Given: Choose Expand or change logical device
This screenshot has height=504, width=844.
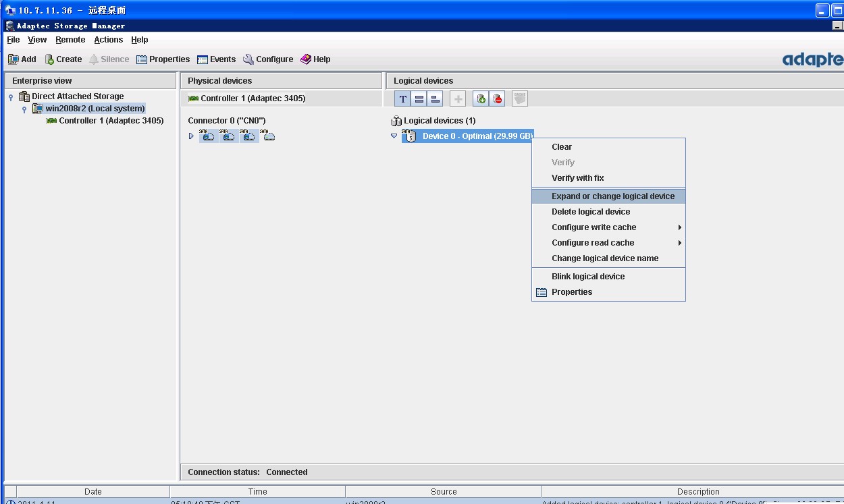Looking at the screenshot, I should 612,196.
